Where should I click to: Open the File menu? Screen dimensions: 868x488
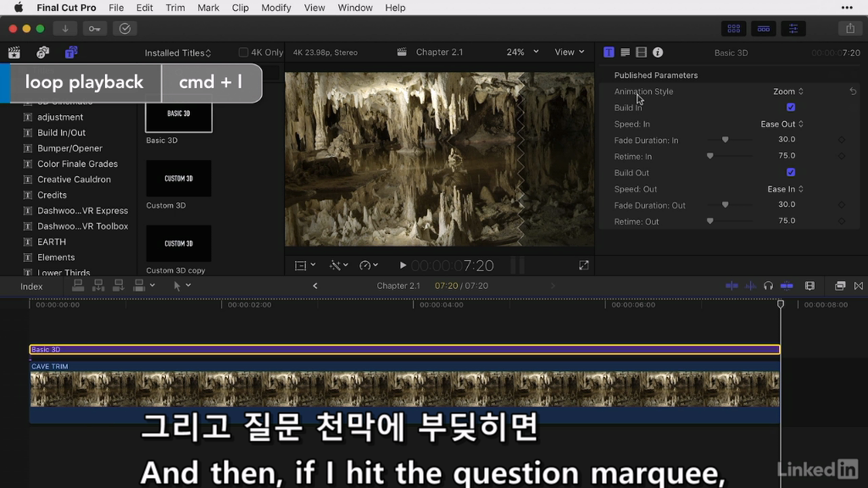[116, 7]
